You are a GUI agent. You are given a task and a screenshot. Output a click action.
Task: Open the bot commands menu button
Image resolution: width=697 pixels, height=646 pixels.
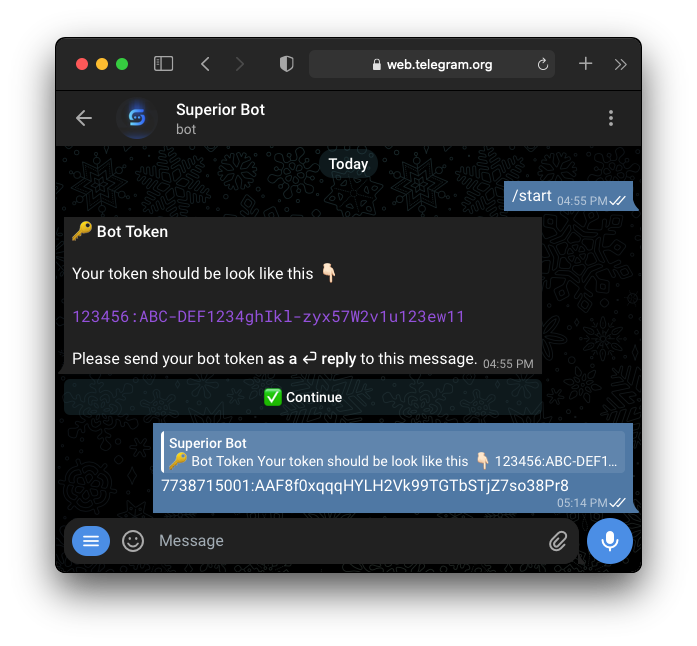coord(91,541)
